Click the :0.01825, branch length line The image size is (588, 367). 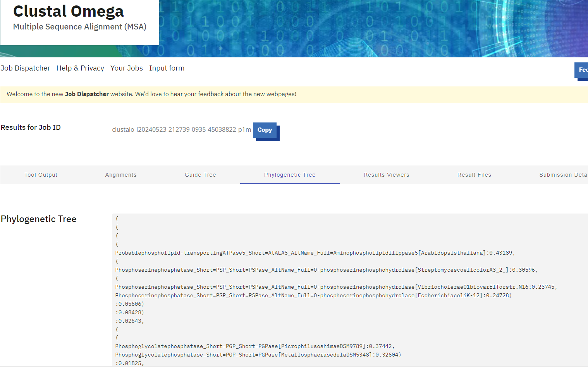point(130,364)
